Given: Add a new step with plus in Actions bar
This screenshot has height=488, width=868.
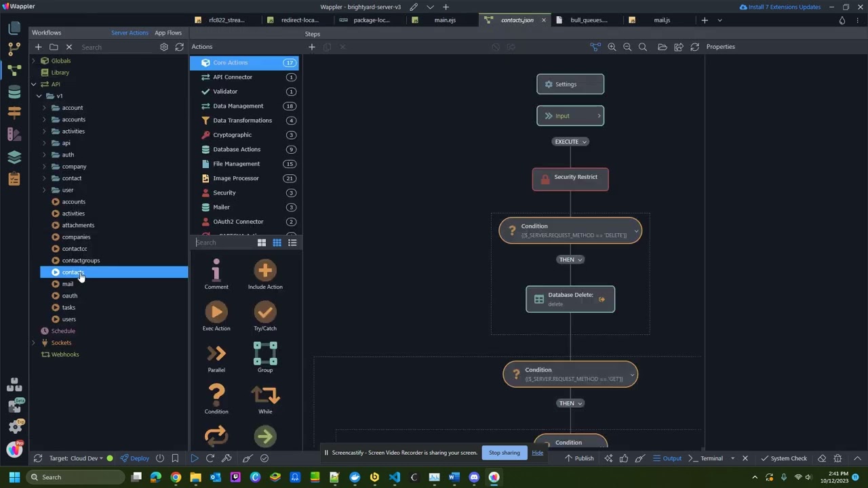Looking at the screenshot, I should (x=312, y=47).
